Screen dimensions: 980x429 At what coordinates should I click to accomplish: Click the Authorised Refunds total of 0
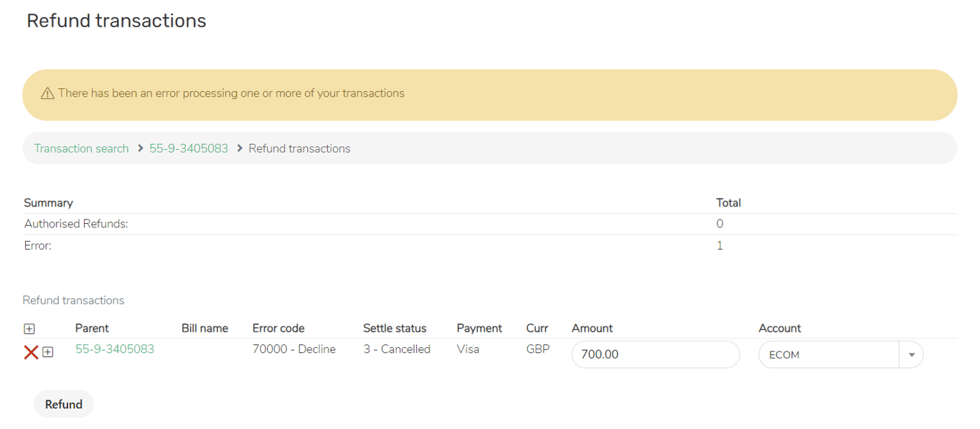[720, 224]
